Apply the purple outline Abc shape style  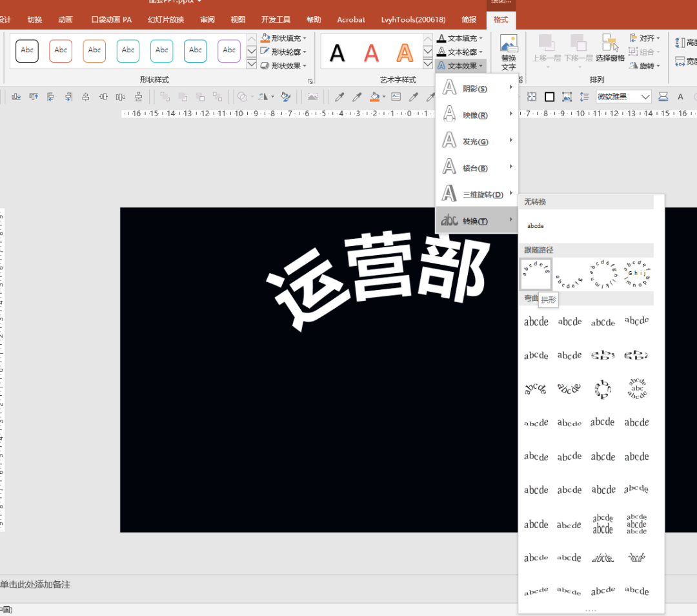pos(229,50)
